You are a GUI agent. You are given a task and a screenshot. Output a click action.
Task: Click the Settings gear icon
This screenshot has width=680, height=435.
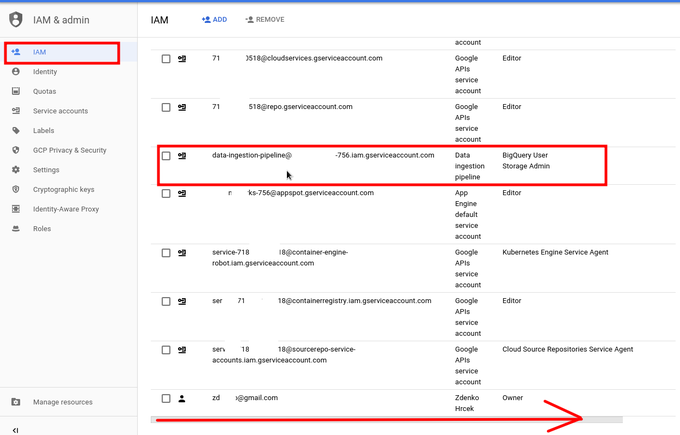[16, 170]
